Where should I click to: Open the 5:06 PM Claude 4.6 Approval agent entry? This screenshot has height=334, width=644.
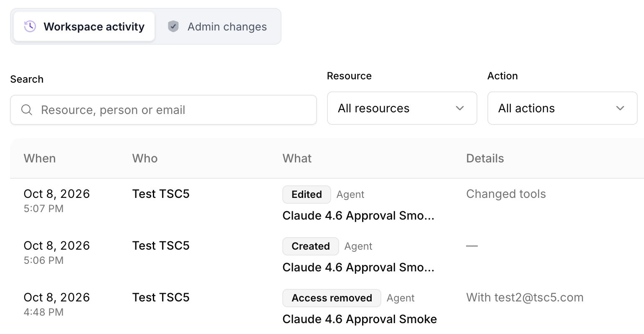[x=358, y=267]
